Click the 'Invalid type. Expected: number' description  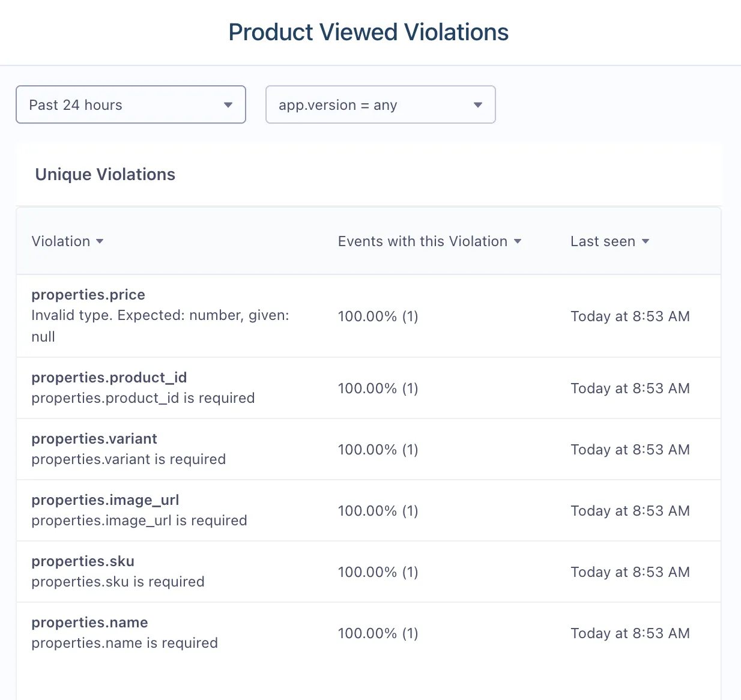tap(160, 326)
